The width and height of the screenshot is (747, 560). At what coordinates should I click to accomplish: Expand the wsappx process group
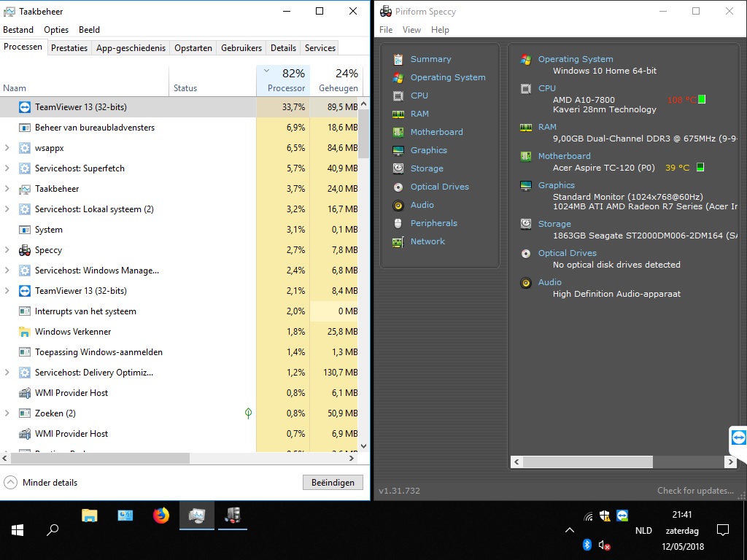(x=7, y=147)
